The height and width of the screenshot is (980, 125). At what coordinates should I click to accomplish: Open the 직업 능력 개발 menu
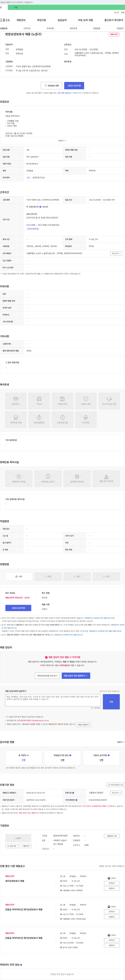(85, 20)
